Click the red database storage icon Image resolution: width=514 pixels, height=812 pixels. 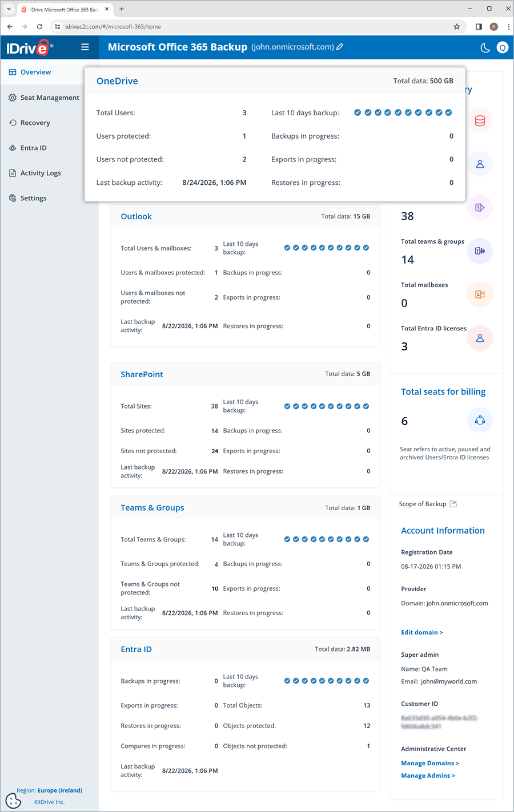pos(480,121)
